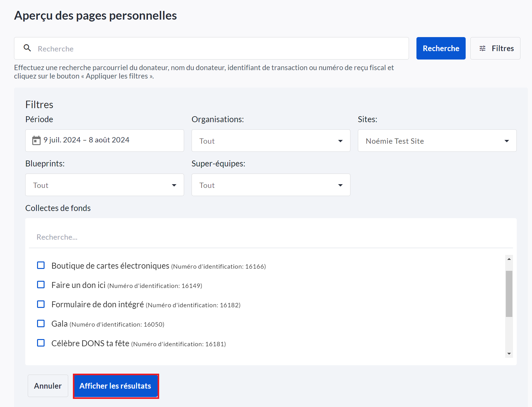Click scroll up arrow in fundraisers list
Viewport: 532px width, 407px height.
(509, 259)
